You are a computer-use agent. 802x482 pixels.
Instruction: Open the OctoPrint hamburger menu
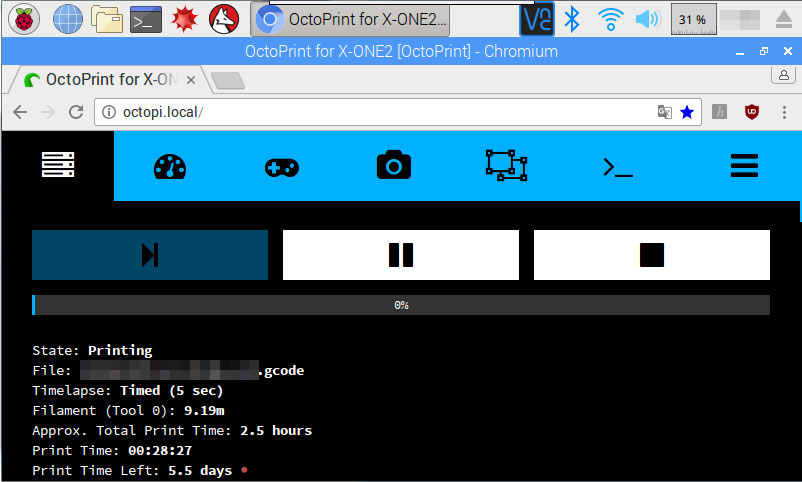744,166
